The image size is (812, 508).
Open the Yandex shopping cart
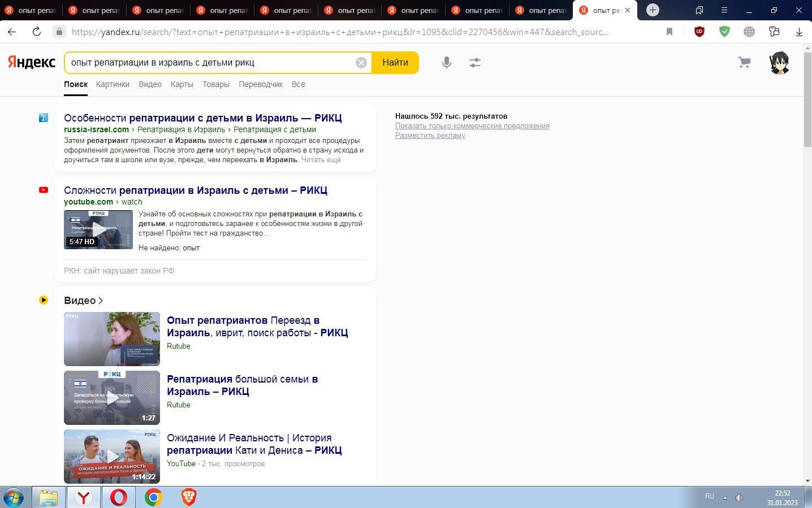tap(745, 63)
